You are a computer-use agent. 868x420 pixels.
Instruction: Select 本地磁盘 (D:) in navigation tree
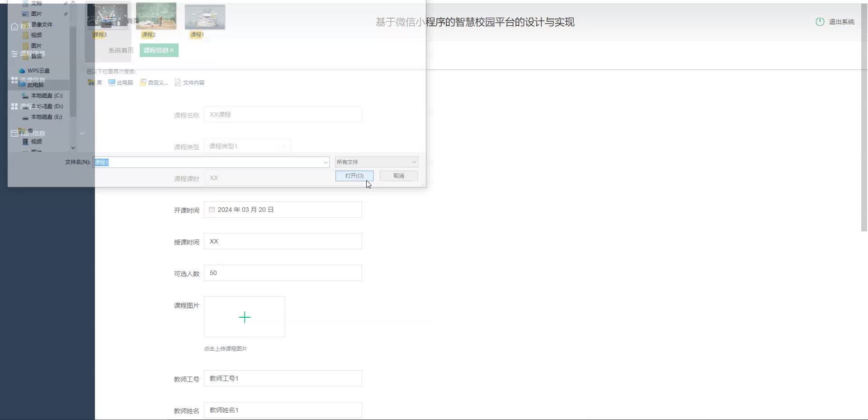[47, 106]
